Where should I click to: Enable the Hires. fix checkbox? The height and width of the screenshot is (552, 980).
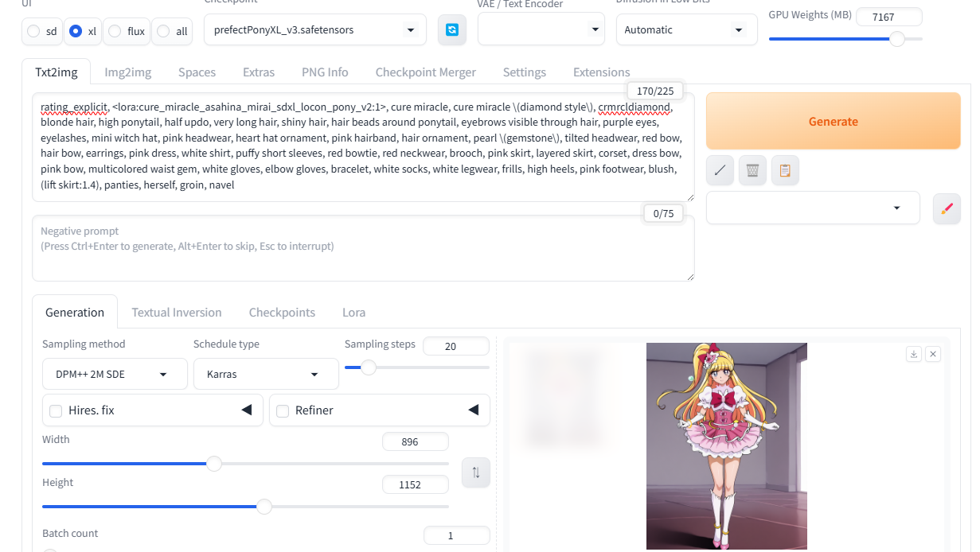(56, 411)
